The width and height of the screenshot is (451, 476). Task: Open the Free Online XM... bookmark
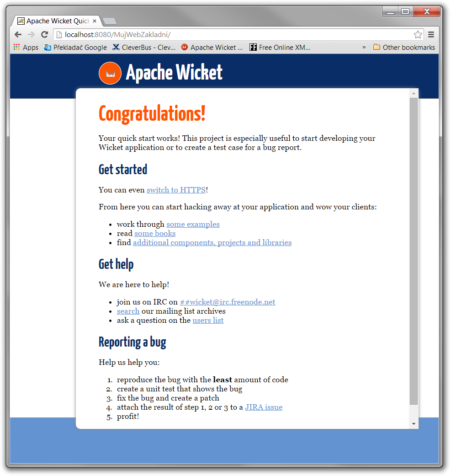280,48
